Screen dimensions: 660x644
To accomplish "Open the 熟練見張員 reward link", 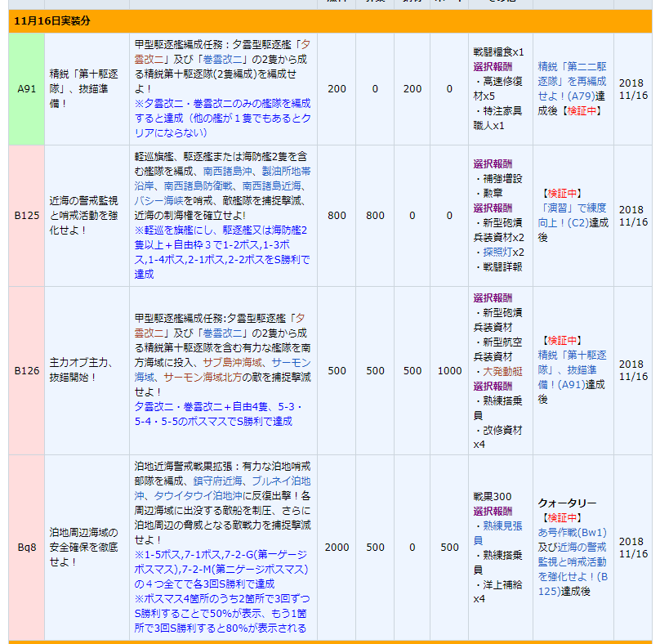I will tap(498, 533).
